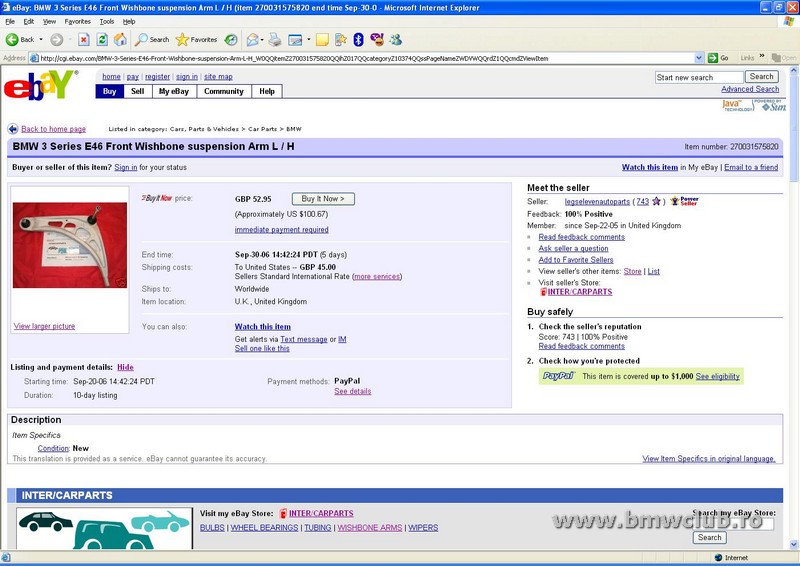Click Add to Favorite Sellers
This screenshot has width=800, height=566.
point(576,260)
